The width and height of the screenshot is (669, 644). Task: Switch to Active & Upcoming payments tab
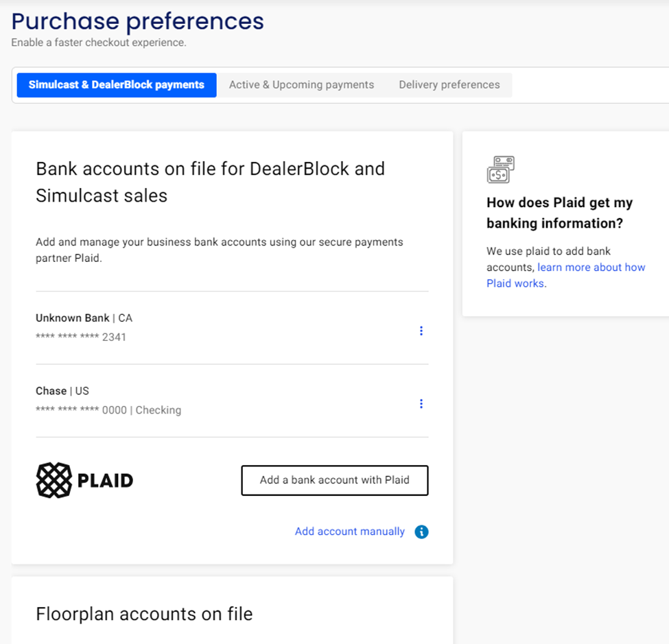point(301,84)
